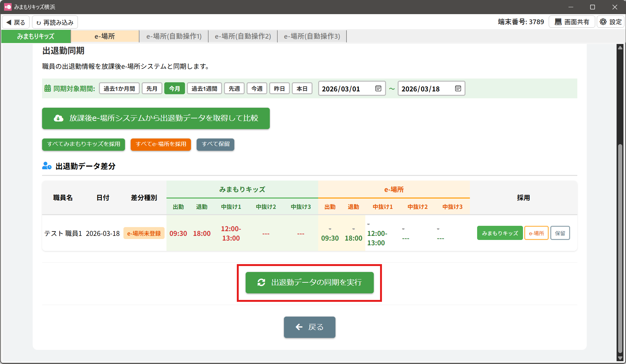The image size is (626, 364).
Task: Mark the row as 保留
Action: pyautogui.click(x=560, y=233)
